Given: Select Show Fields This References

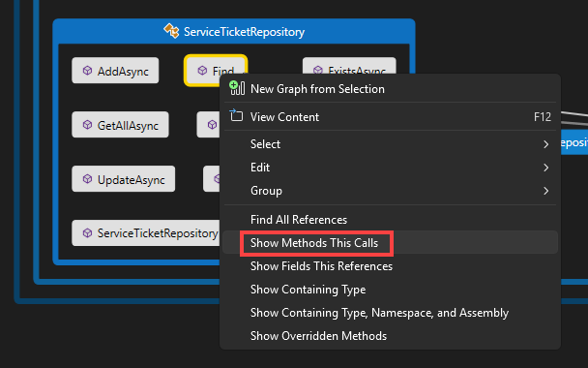Looking at the screenshot, I should coord(390,266).
